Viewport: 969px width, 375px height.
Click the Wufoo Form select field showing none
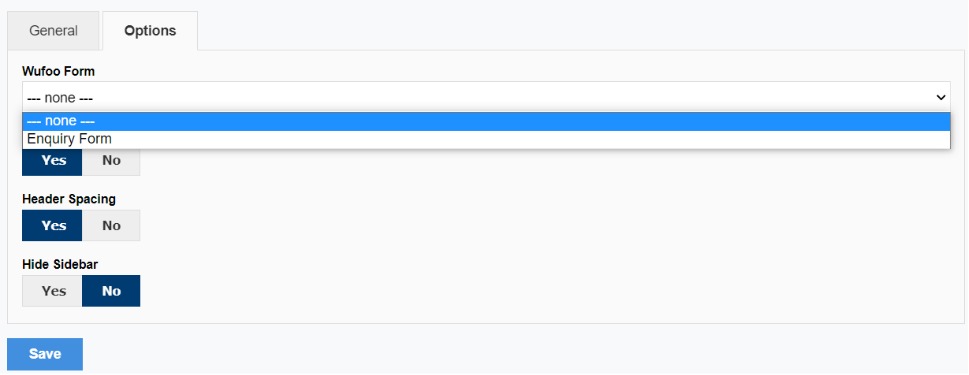486,98
